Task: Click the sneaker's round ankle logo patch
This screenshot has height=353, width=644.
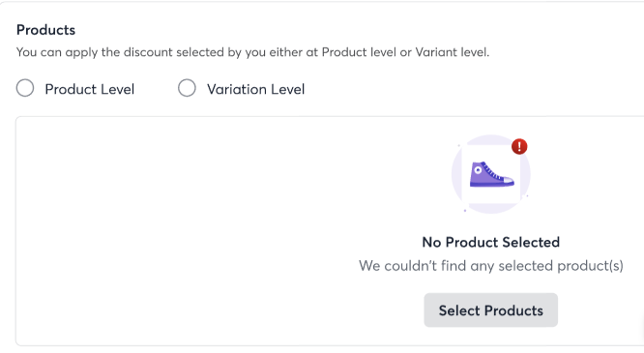Action: 478,169
